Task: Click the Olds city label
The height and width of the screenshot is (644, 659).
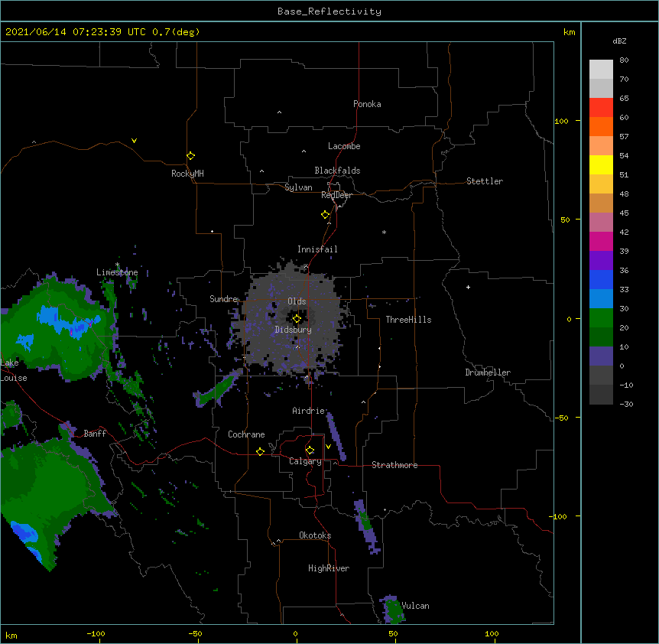Action: click(297, 301)
